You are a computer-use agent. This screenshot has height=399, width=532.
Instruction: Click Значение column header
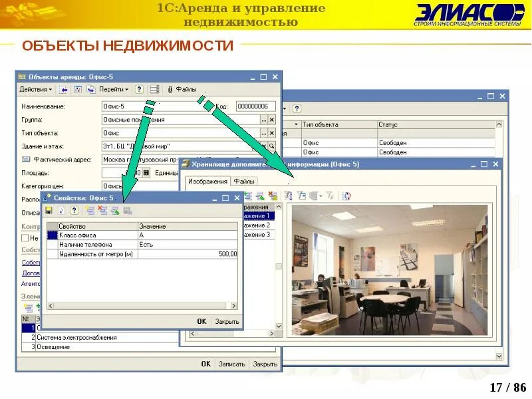(188, 226)
